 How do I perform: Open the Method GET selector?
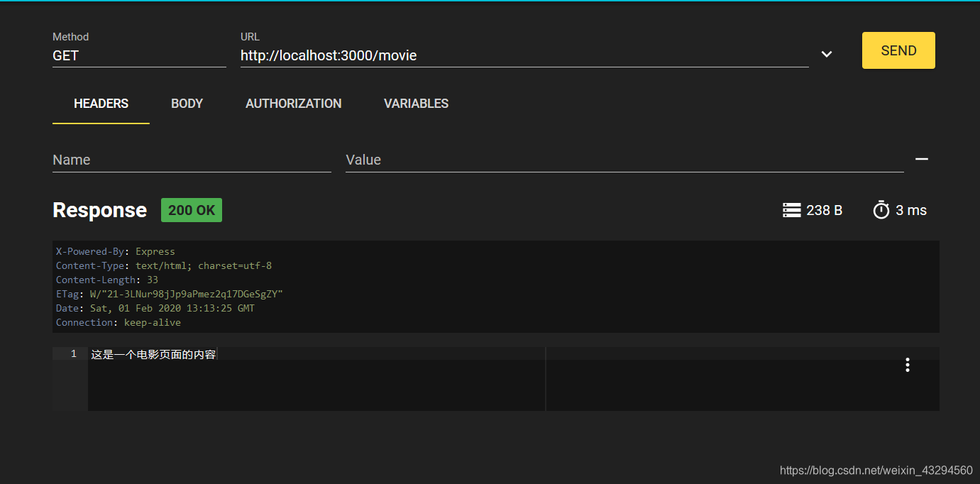point(139,55)
